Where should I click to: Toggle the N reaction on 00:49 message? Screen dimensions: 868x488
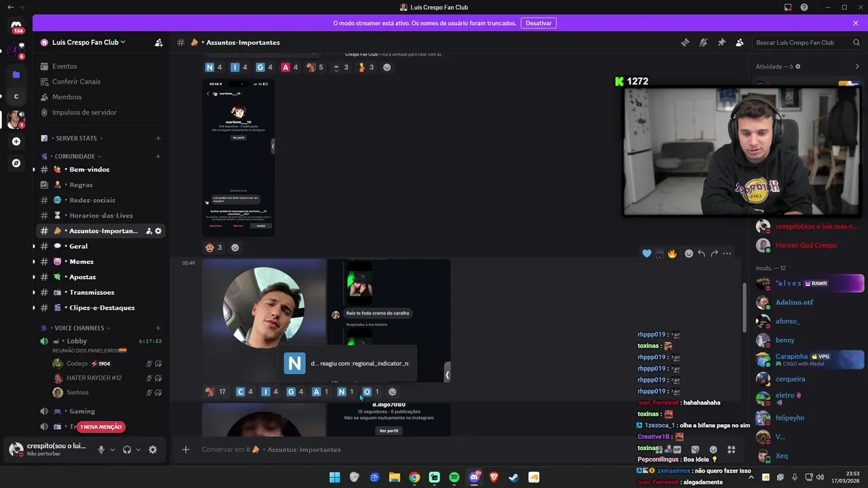pos(345,392)
